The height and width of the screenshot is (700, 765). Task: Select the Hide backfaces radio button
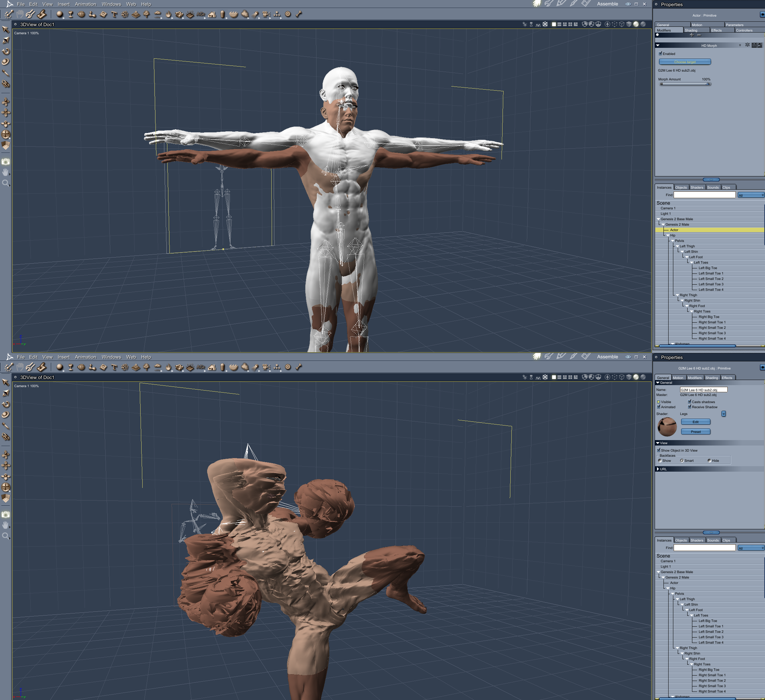(x=709, y=461)
